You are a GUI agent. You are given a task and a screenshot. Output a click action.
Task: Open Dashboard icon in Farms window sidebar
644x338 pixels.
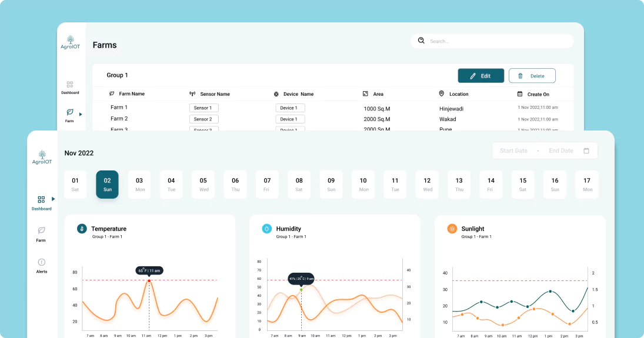point(70,84)
